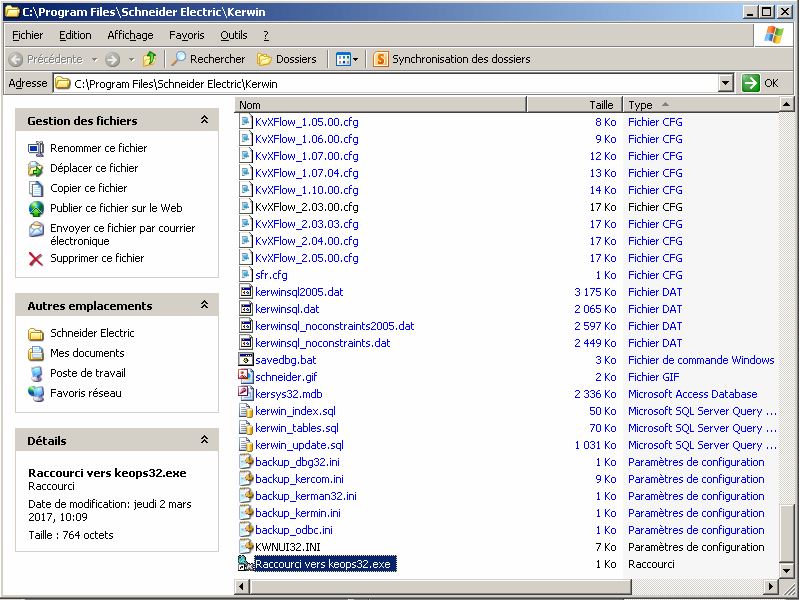Collapse the Gestion des fichiers panel
Image resolution: width=799 pixels, height=600 pixels.
pos(204,120)
